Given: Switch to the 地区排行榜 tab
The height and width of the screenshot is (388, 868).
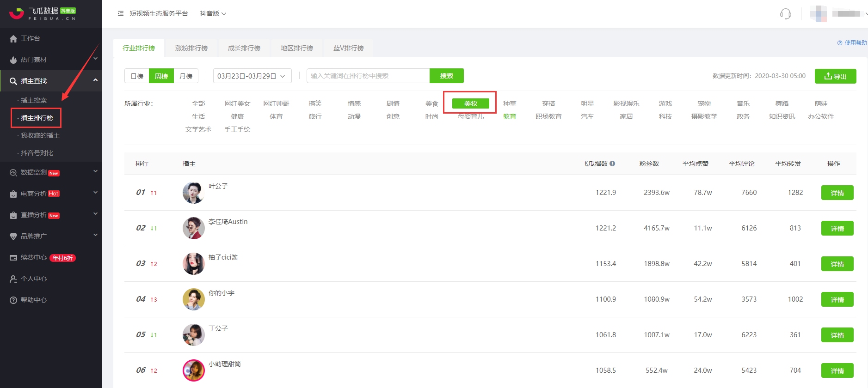Looking at the screenshot, I should click(x=297, y=48).
